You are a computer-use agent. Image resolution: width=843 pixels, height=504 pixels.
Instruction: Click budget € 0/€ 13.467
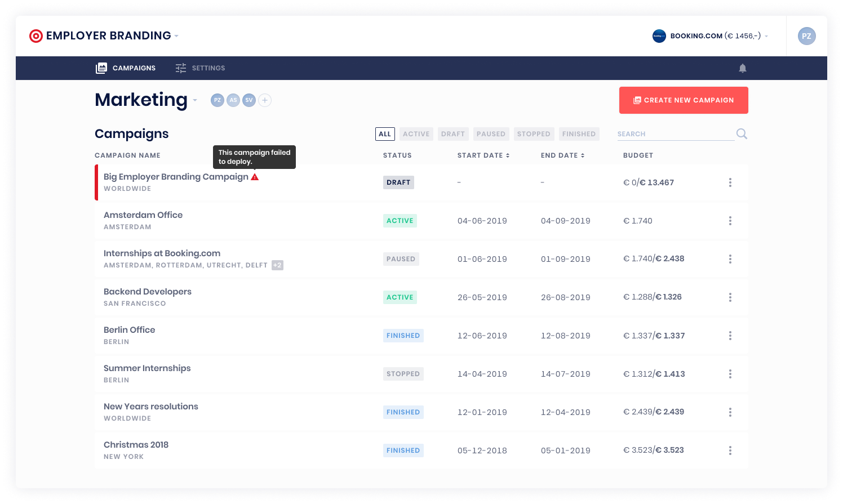[649, 182]
